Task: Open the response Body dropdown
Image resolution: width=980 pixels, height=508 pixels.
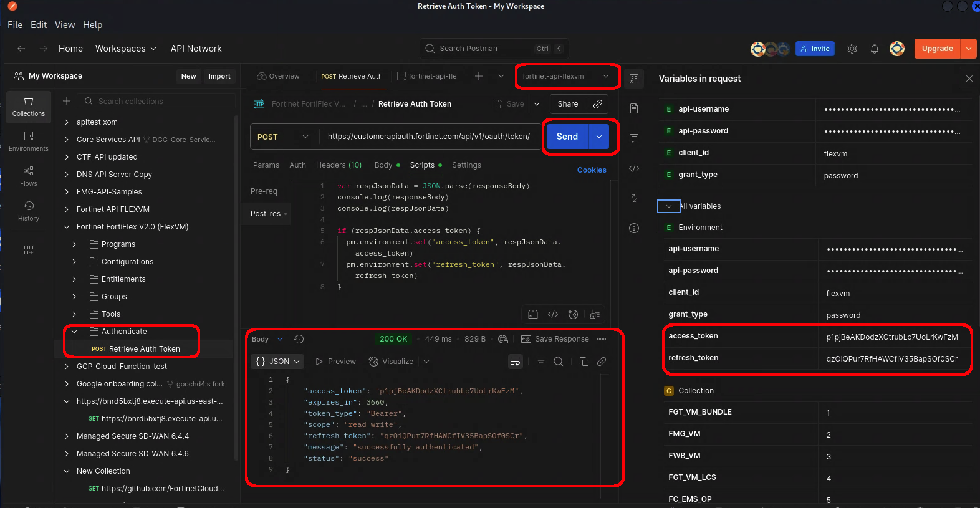Action: coord(267,339)
